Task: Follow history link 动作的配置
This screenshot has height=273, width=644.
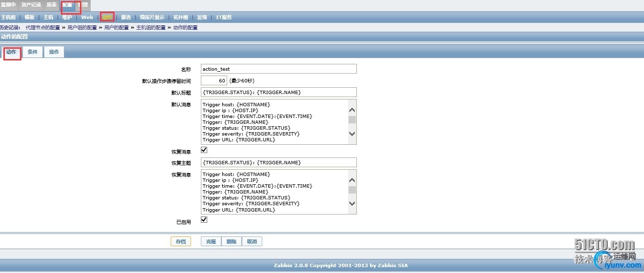Action: pyautogui.click(x=186, y=28)
